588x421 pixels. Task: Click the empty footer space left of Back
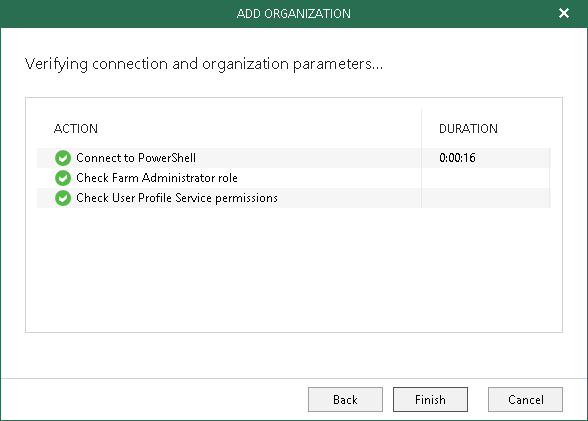click(x=154, y=400)
